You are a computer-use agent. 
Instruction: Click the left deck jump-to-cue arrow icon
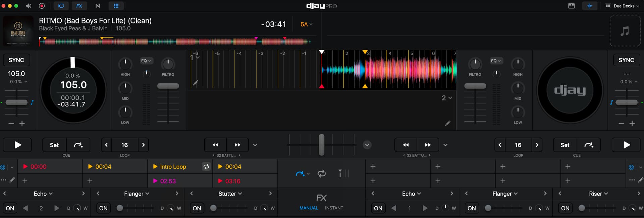point(78,145)
